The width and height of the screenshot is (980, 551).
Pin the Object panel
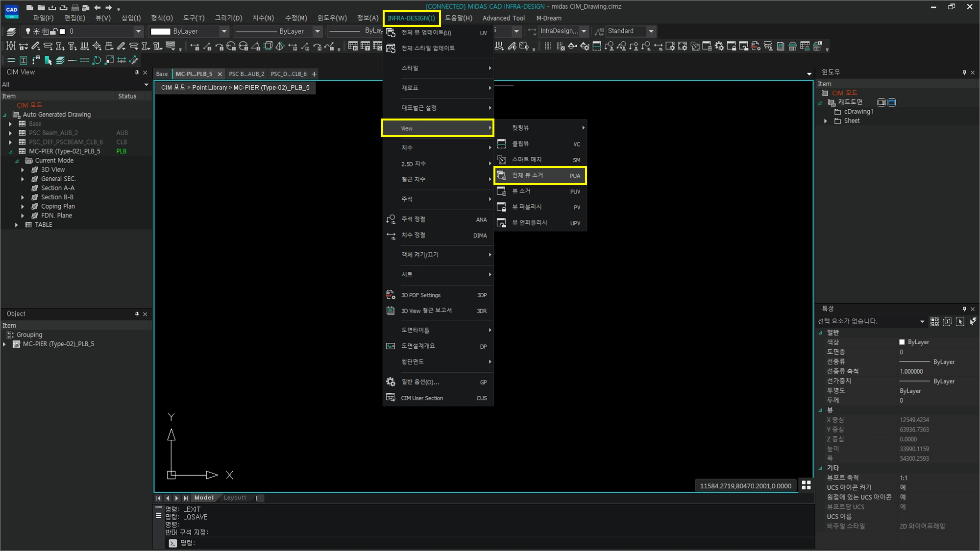[x=137, y=314]
